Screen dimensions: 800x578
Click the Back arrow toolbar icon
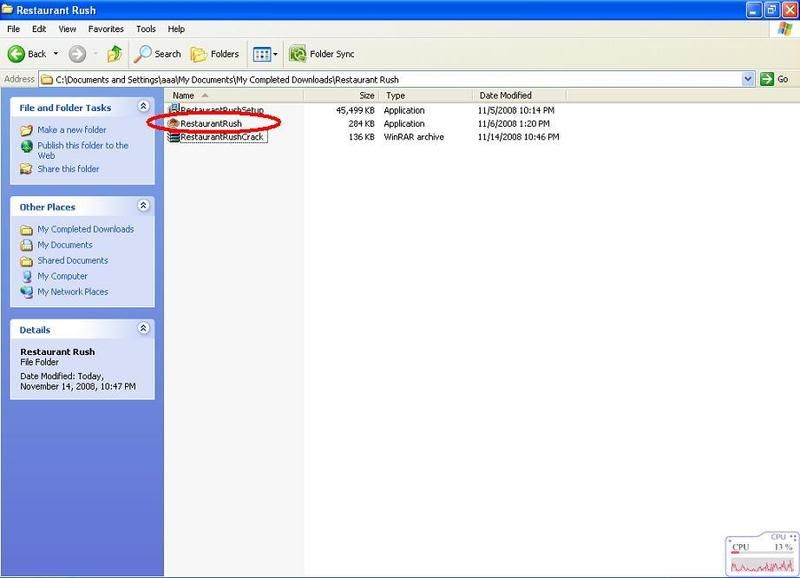click(17, 54)
